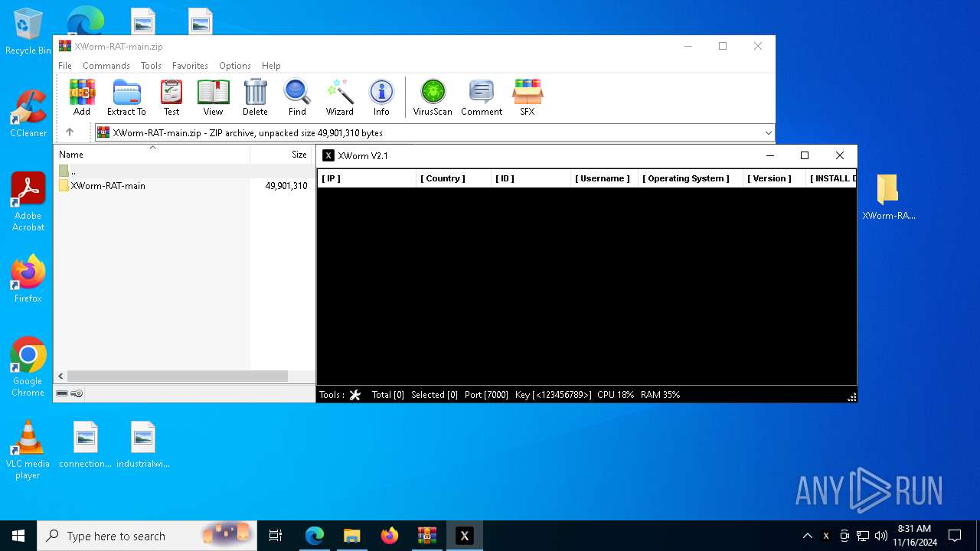The image size is (980, 551).
Task: Select VLC media player desktop icon
Action: tap(28, 450)
